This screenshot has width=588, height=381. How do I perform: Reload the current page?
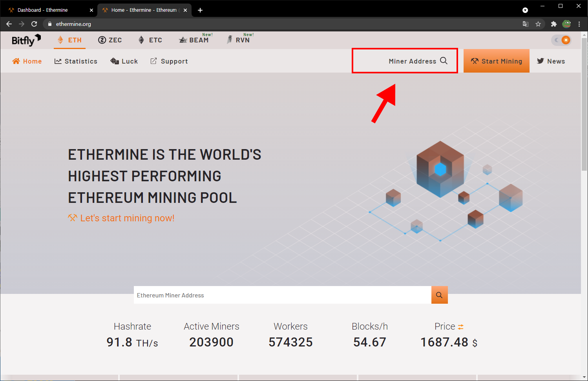(34, 24)
